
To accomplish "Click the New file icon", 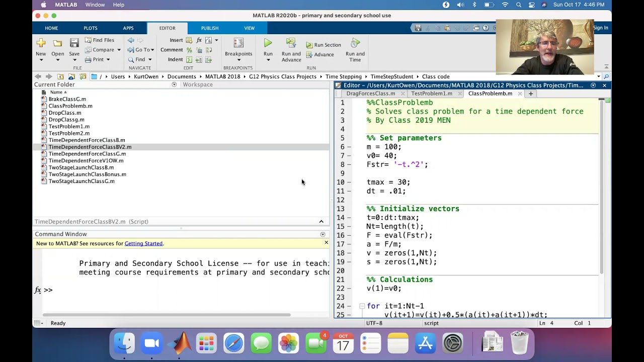I will (41, 43).
